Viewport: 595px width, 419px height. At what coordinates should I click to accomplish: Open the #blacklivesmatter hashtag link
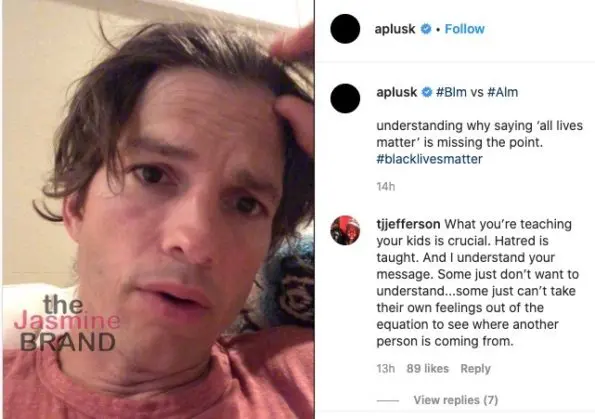point(429,159)
